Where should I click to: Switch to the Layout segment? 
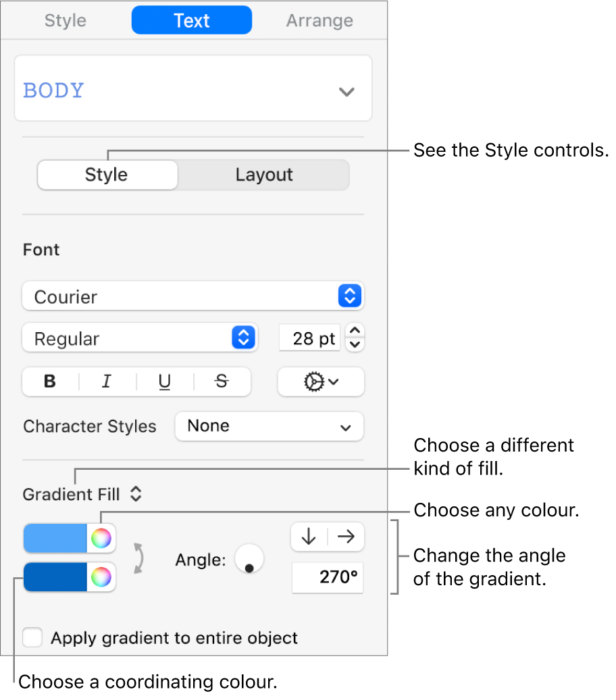[263, 175]
